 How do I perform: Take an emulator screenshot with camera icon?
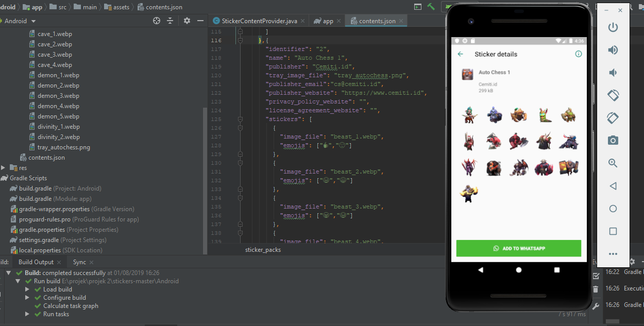point(613,141)
